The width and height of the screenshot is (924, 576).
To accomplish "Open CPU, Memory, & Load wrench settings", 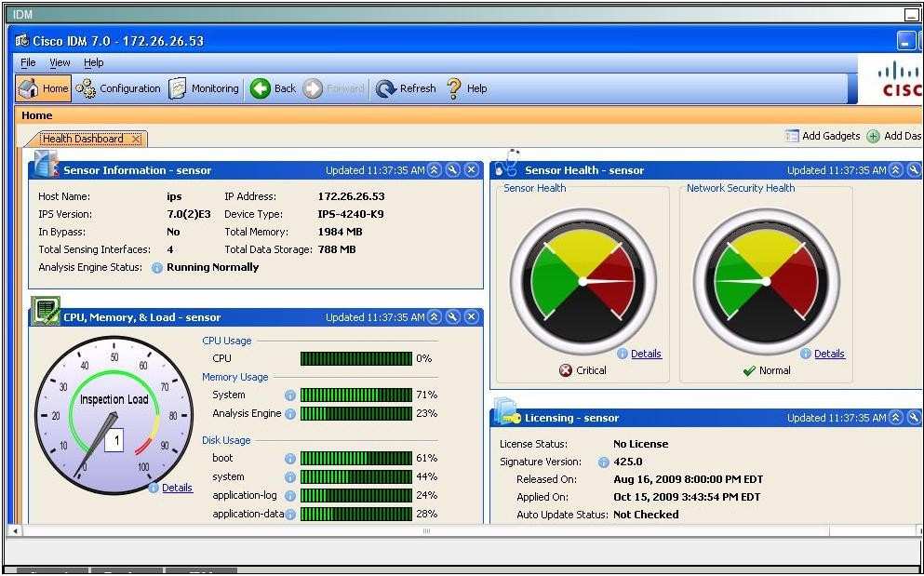I will 452,317.
